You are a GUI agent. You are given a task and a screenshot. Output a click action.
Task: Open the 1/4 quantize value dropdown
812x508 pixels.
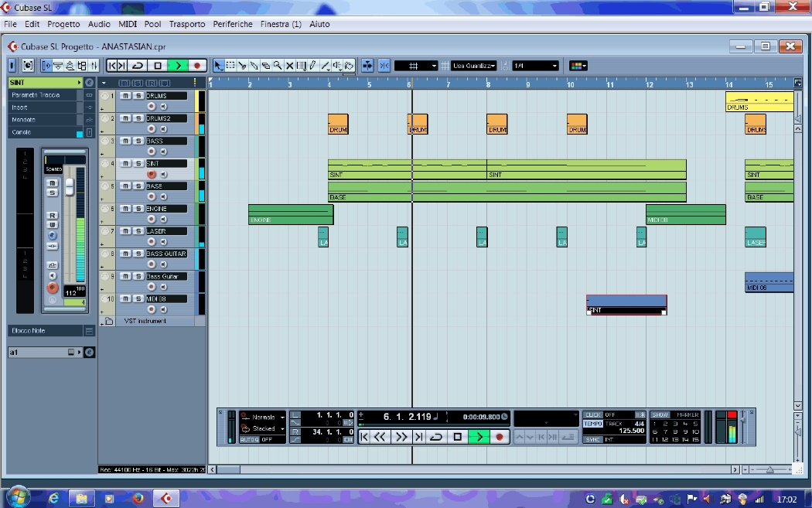pos(535,66)
